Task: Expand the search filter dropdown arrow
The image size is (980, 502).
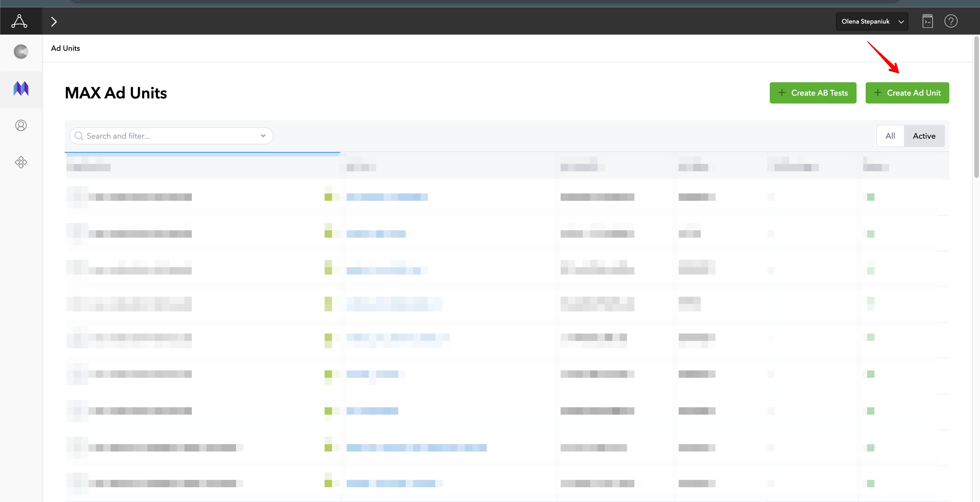Action: point(263,136)
